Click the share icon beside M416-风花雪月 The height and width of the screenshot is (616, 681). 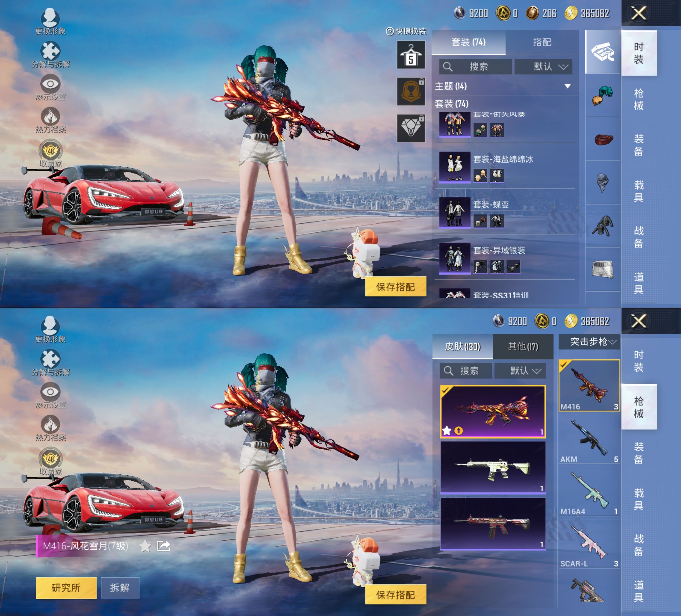click(163, 546)
